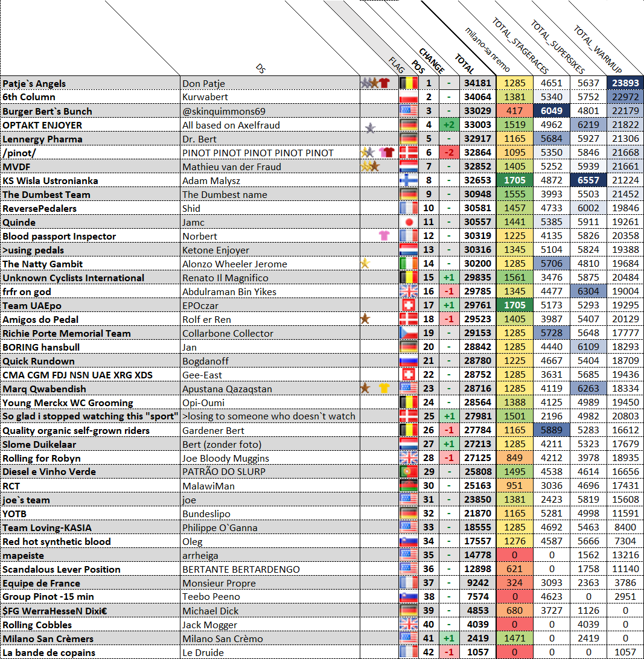Click team name 'Team Loving-KASIA'
The width and height of the screenshot is (644, 659).
[47, 527]
